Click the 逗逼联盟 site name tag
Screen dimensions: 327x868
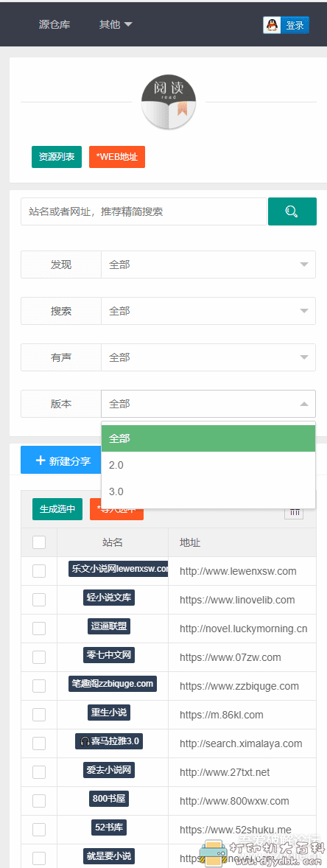[108, 626]
